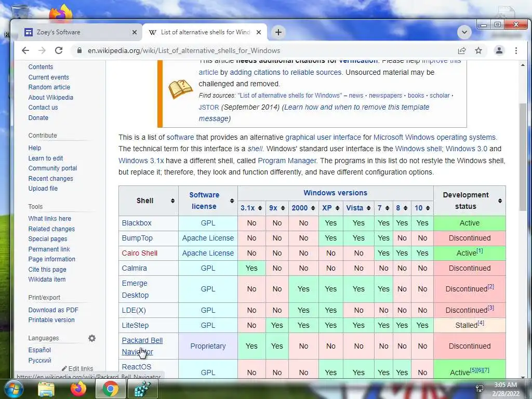
Task: Follow the graphical user interface link
Action: point(323,137)
